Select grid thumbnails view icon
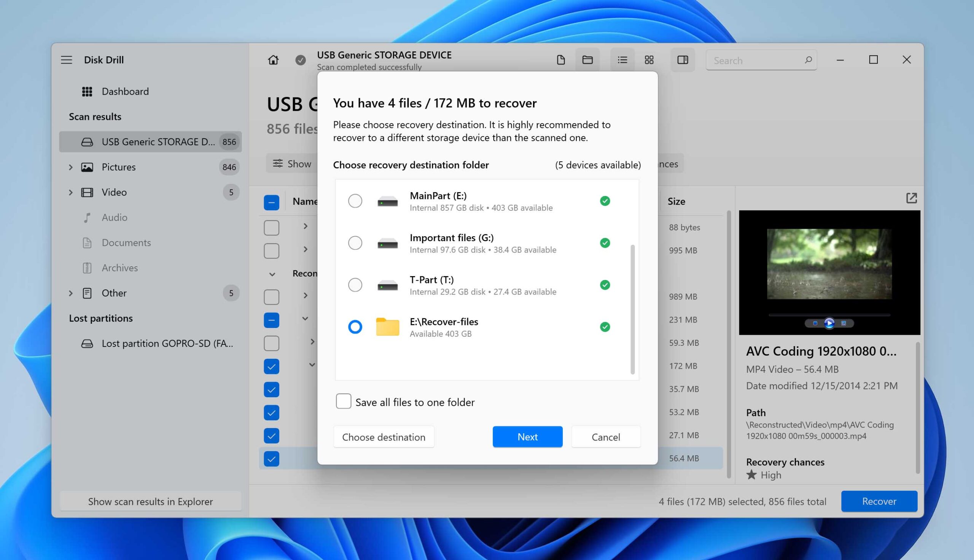 click(649, 60)
